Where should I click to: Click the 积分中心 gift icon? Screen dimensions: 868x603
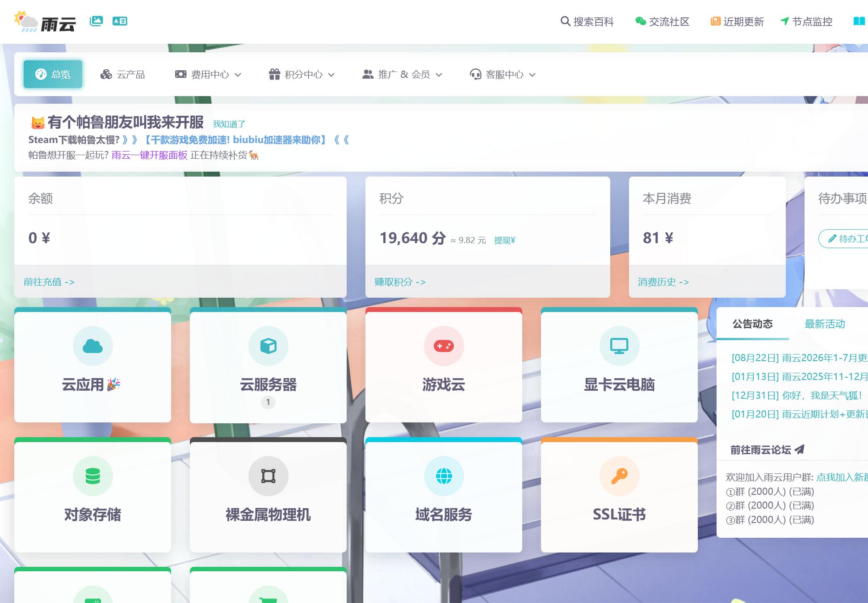click(x=274, y=74)
